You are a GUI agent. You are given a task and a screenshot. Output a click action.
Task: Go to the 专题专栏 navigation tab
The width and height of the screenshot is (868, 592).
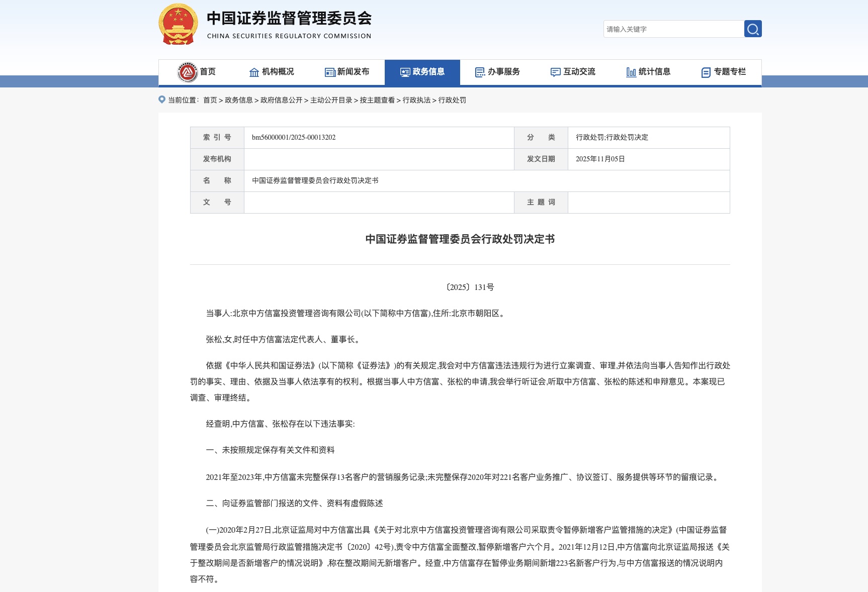pyautogui.click(x=724, y=72)
